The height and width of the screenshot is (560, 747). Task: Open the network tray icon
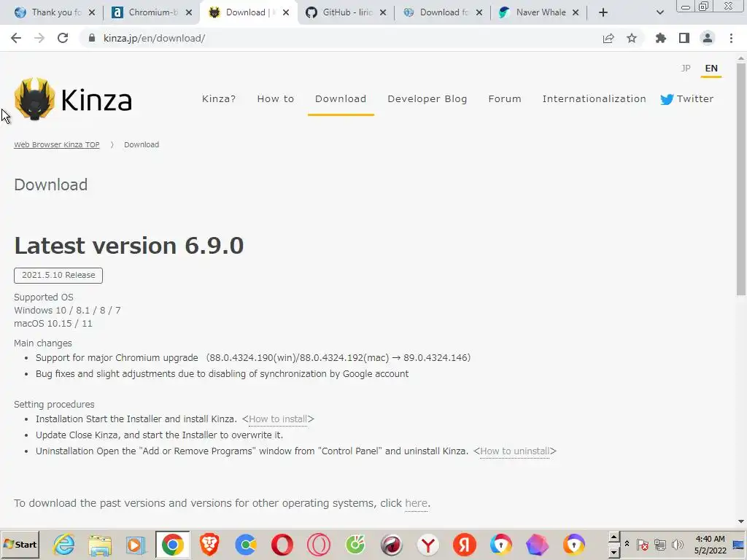pyautogui.click(x=659, y=544)
